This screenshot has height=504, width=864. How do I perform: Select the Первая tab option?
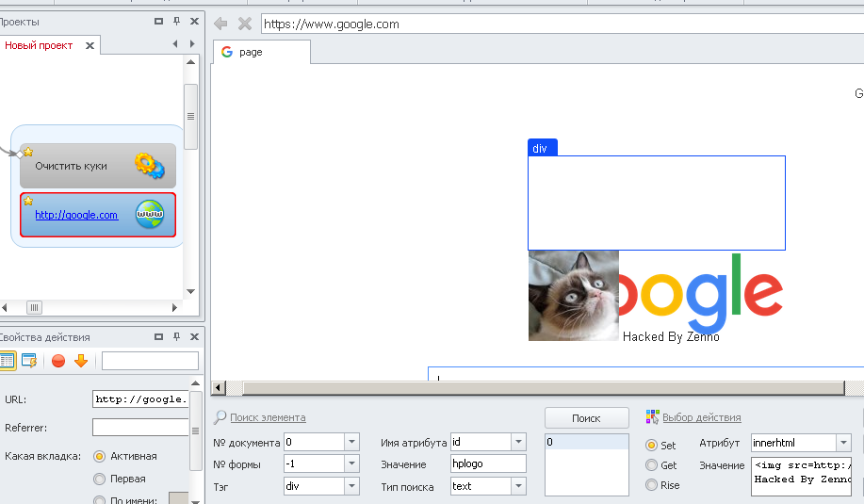tap(99, 479)
